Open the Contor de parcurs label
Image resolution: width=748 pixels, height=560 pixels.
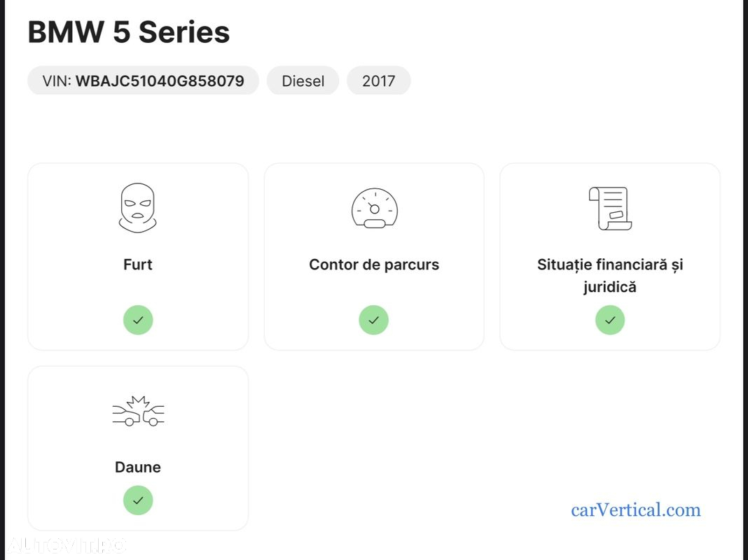374,265
